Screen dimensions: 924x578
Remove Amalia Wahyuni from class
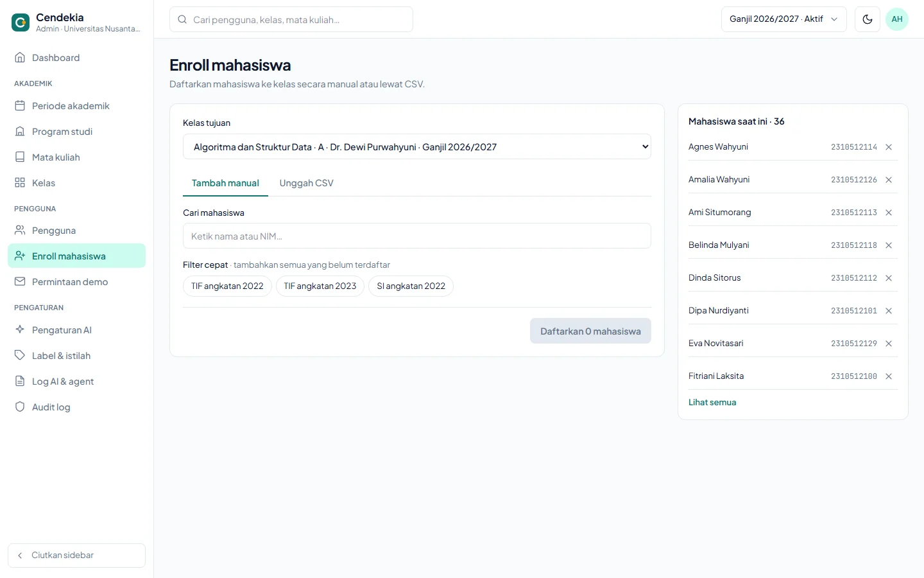(x=889, y=180)
